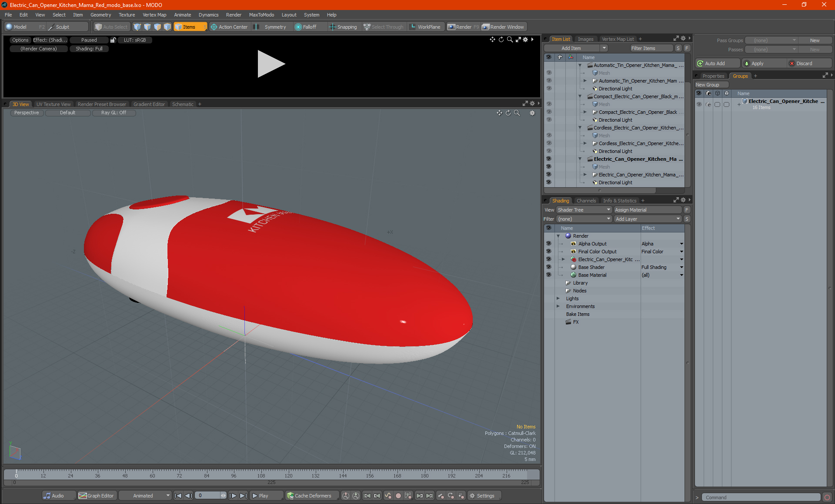Toggle visibility of Alpha Output layer
The width and height of the screenshot is (835, 504).
[549, 244]
